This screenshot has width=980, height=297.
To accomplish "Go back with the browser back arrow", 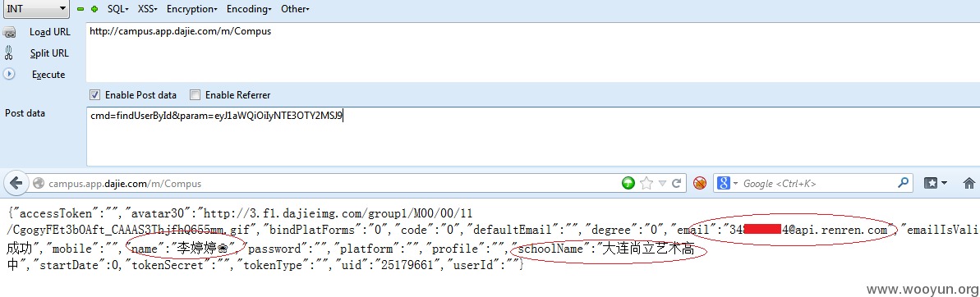I will click(x=16, y=184).
